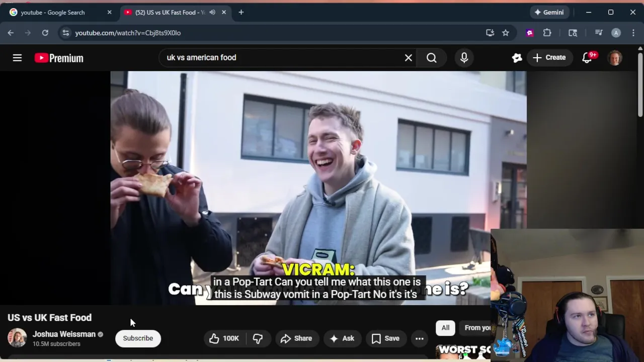The height and width of the screenshot is (362, 644).
Task: Open Joshua Weissman channel avatar
Action: point(17,338)
